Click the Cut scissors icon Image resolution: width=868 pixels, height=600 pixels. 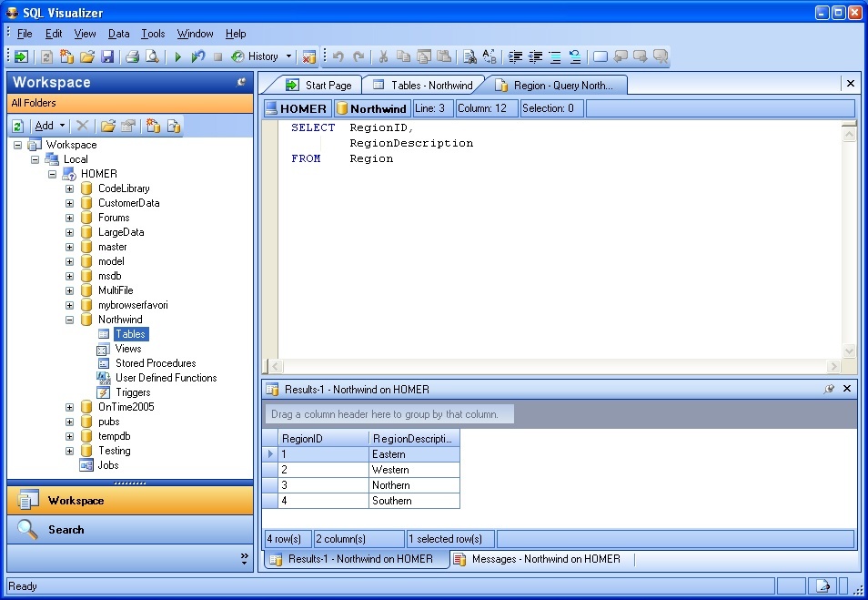click(383, 56)
